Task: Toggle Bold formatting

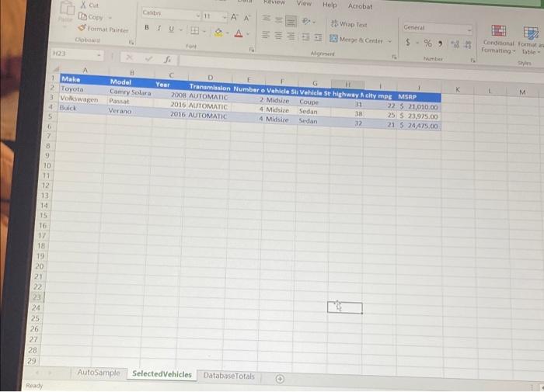Action: coord(146,27)
